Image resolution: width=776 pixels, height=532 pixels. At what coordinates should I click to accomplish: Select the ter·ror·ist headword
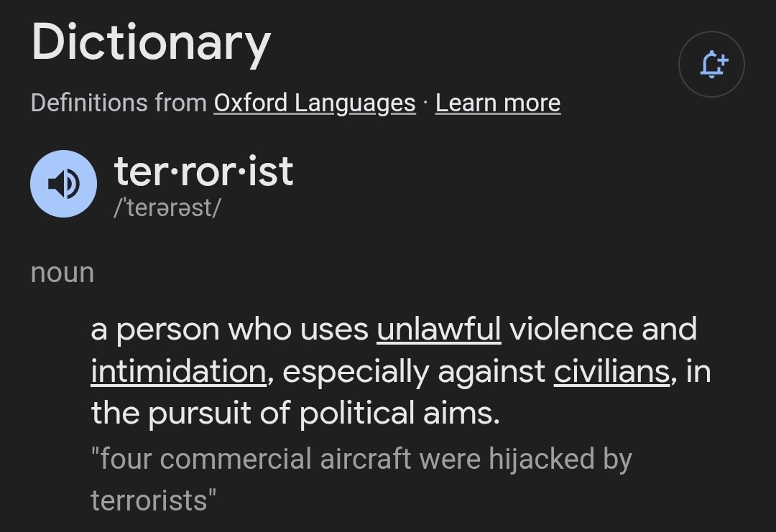coord(203,171)
